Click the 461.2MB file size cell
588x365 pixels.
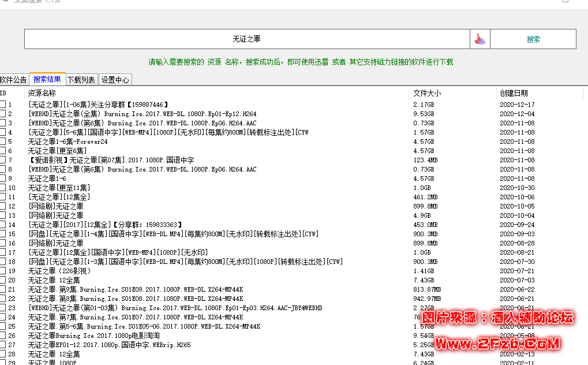425,197
